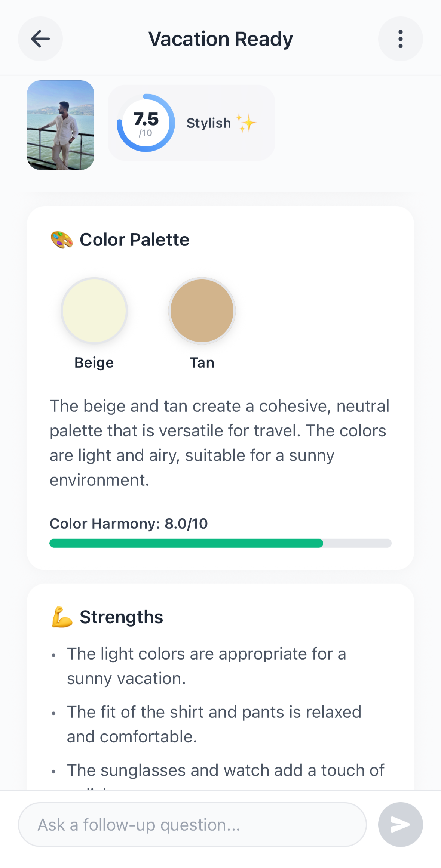Tap the Strengths section heading
441x868 pixels.
(121, 617)
